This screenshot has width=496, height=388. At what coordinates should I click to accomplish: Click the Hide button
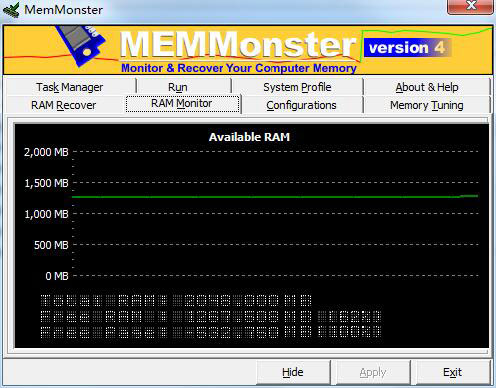293,372
